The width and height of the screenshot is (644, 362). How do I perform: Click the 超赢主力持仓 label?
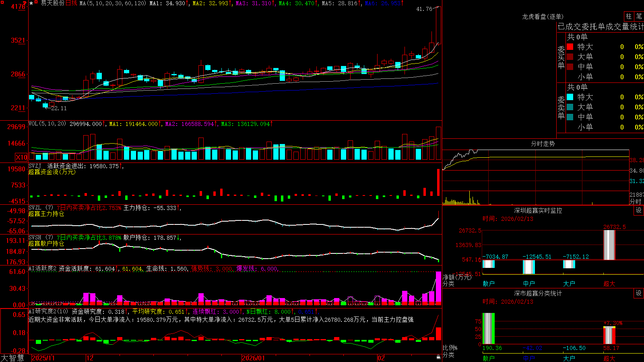46,214
